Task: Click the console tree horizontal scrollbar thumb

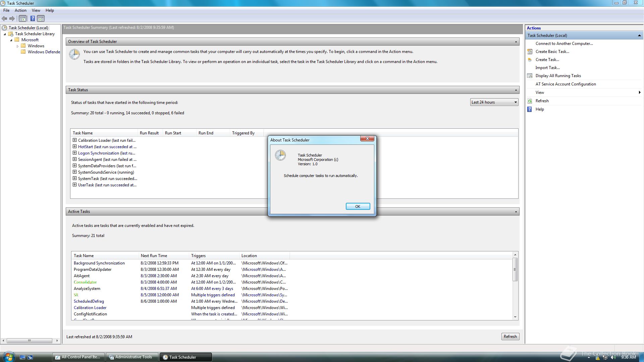Action: 30,341
